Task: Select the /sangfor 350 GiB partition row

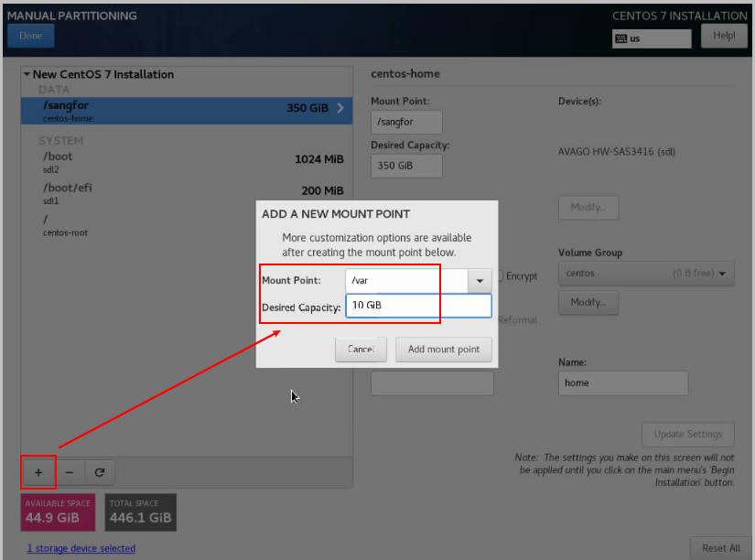Action: [187, 111]
